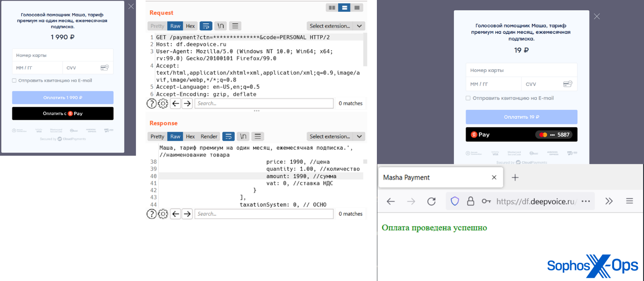Screen dimensions: 644x281
Task: Open the Firefox application menu icon
Action: pos(630,201)
